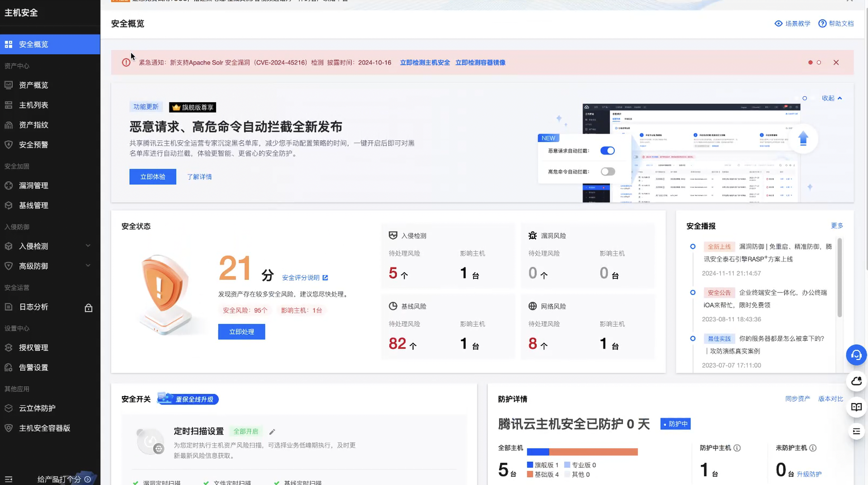Viewport: 868px width, 485px height.
Task: Enable the 高危命令自动拦截 switch
Action: [608, 172]
